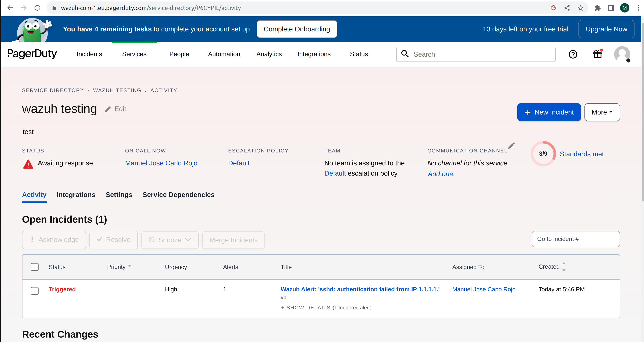Screen dimensions: 644x342
Task: Click the search magnifying glass icon
Action: coord(405,54)
